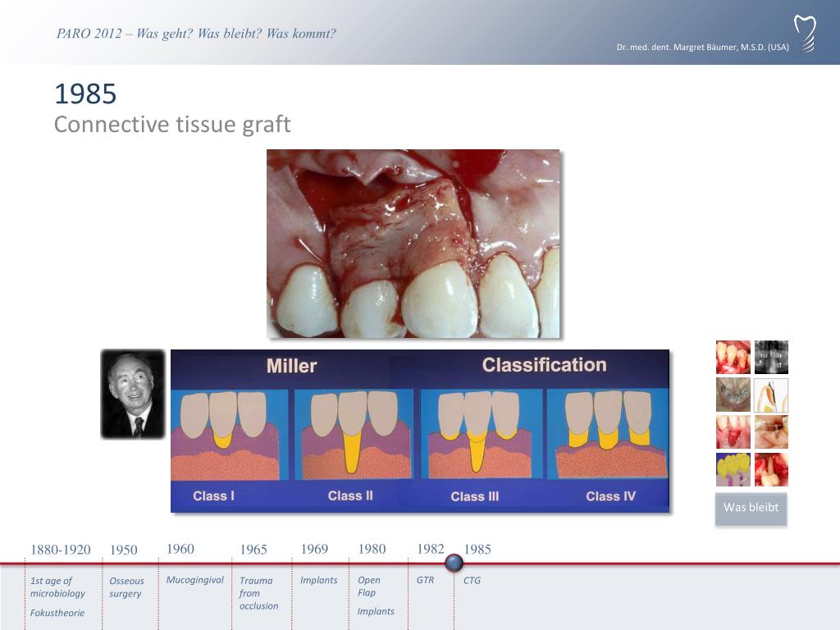The width and height of the screenshot is (840, 630).
Task: Select the 'Miller' heading in diagram
Action: (292, 366)
